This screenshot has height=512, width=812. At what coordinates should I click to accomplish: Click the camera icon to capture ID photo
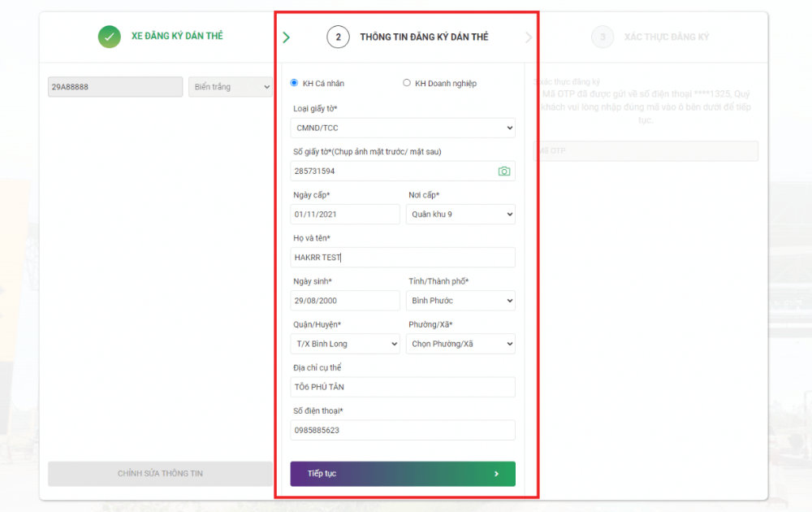point(504,171)
